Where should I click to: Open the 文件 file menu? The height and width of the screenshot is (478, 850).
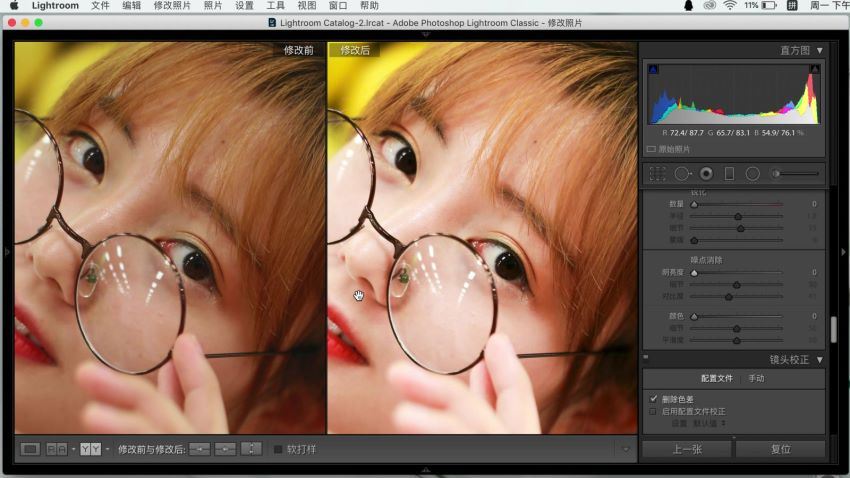tap(100, 5)
